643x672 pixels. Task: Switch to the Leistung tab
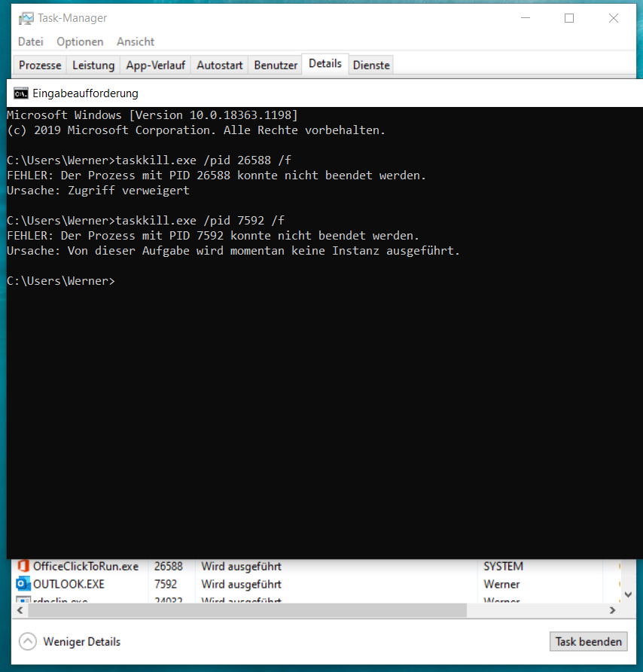pyautogui.click(x=93, y=65)
